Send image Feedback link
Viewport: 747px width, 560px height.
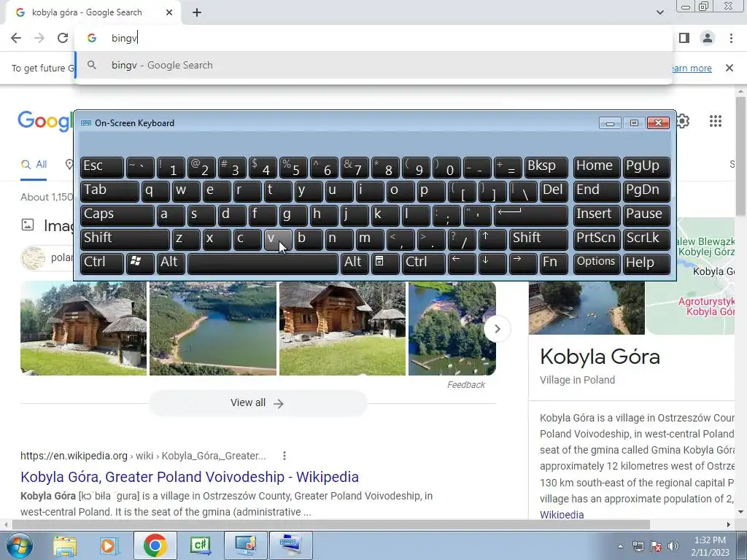tap(465, 385)
